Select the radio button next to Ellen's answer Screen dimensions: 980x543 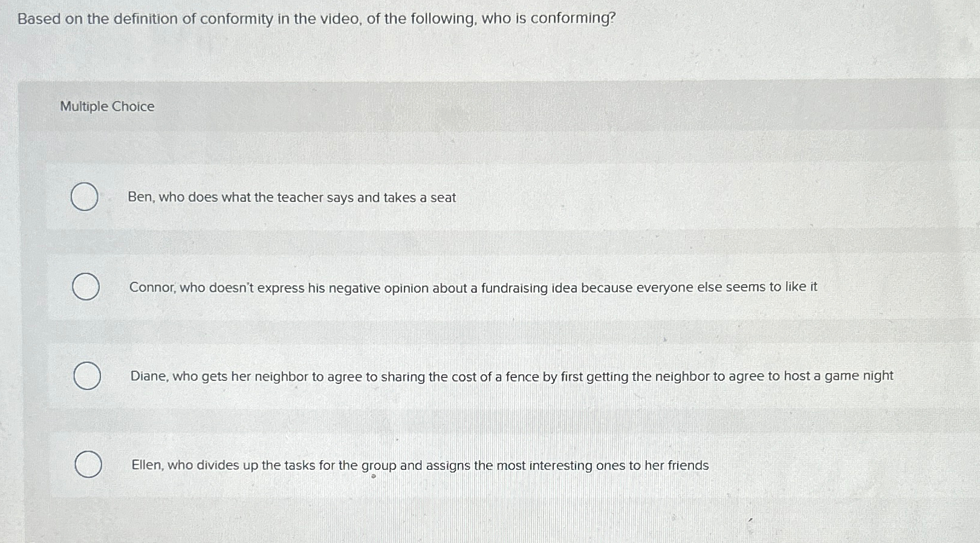click(x=89, y=465)
